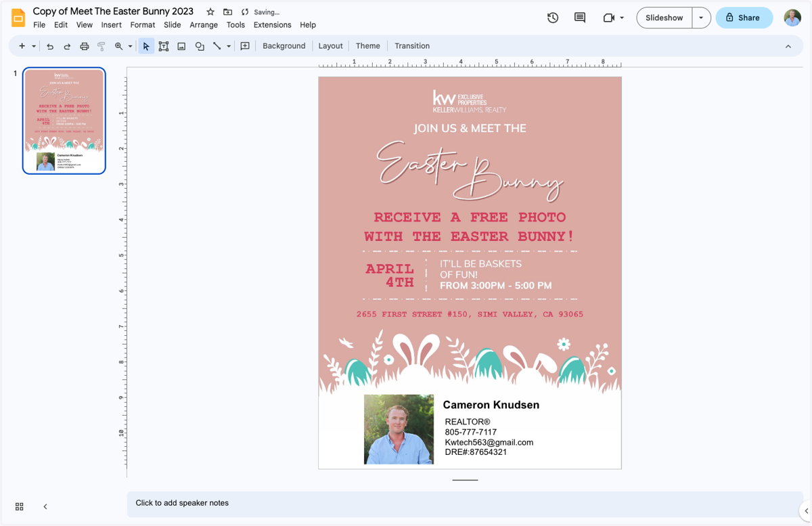Viewport: 812px width, 526px height.
Task: Choose the Select cursor tool
Action: (146, 46)
